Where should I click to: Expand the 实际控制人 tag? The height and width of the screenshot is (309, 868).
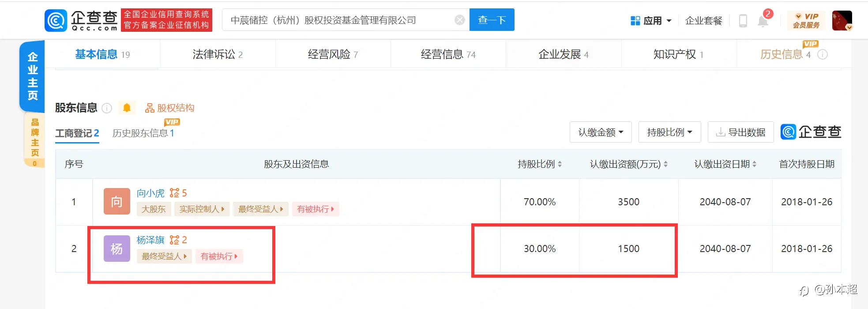pos(202,209)
